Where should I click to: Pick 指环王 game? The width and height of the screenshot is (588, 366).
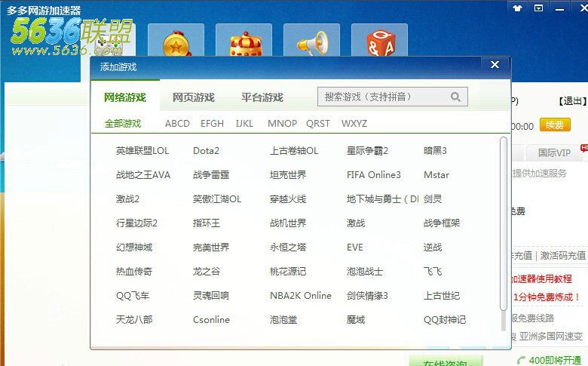point(207,223)
